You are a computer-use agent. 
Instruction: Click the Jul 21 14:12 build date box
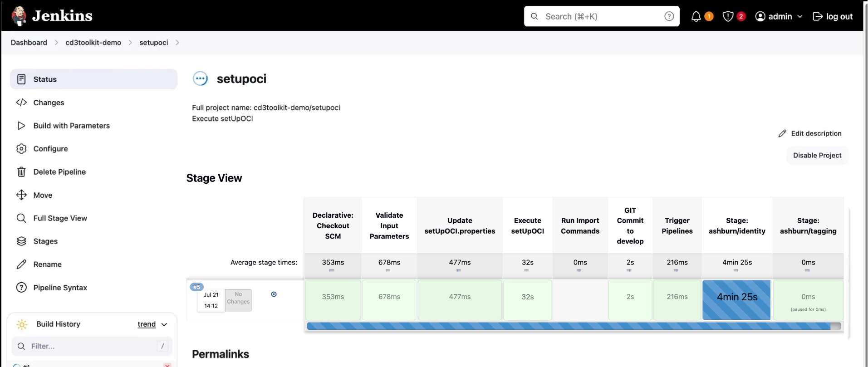[x=211, y=300]
